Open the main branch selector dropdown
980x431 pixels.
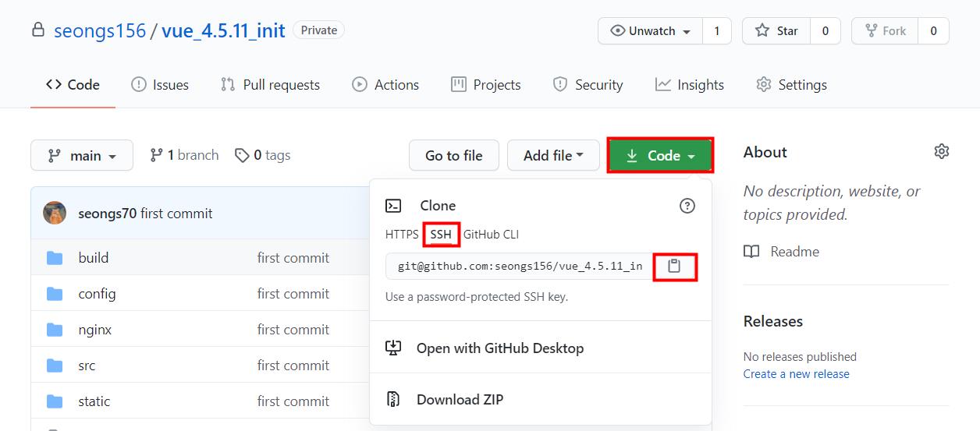pyautogui.click(x=82, y=156)
